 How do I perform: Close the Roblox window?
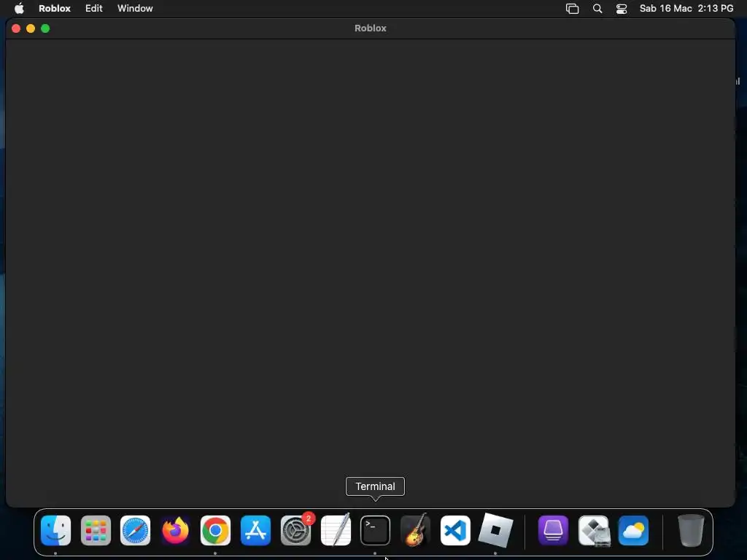click(x=16, y=28)
